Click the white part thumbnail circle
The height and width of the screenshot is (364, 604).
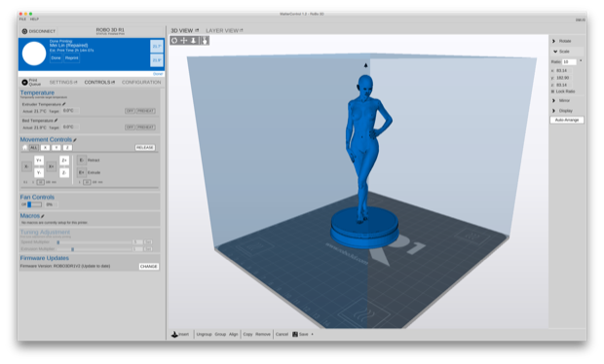[x=34, y=54]
